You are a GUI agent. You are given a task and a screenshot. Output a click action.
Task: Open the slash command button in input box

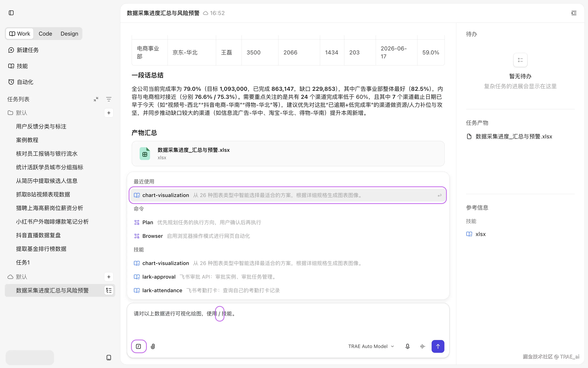click(x=138, y=346)
